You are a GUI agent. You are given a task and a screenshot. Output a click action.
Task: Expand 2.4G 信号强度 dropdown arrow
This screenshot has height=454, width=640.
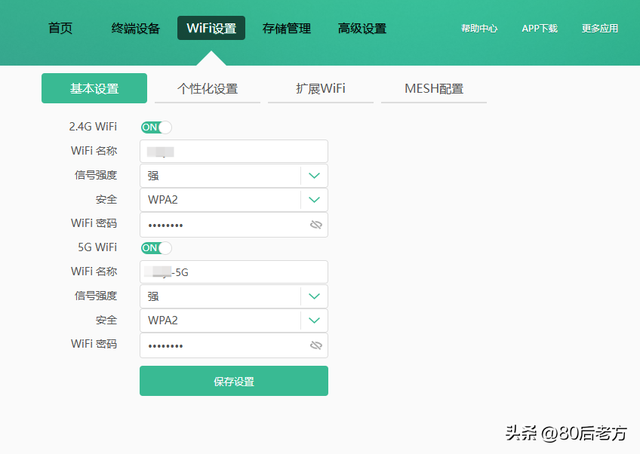click(x=314, y=176)
